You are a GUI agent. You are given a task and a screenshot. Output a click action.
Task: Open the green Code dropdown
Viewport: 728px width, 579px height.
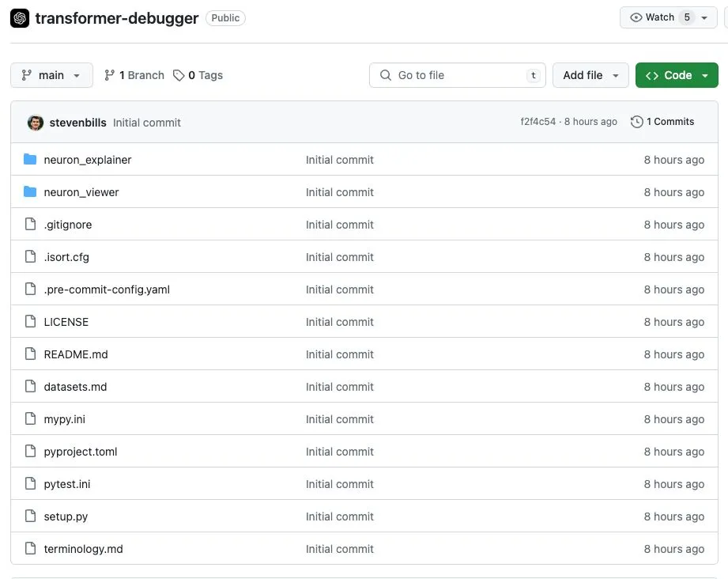coord(677,75)
